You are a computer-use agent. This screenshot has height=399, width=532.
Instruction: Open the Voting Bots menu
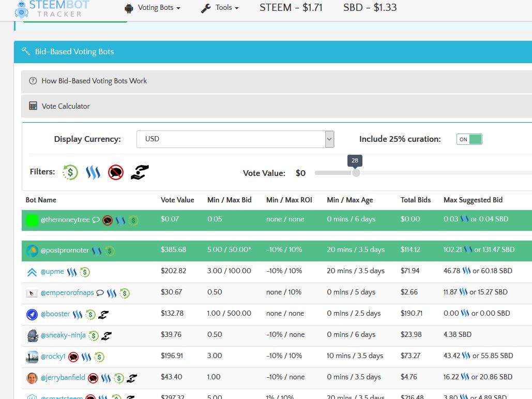click(153, 8)
